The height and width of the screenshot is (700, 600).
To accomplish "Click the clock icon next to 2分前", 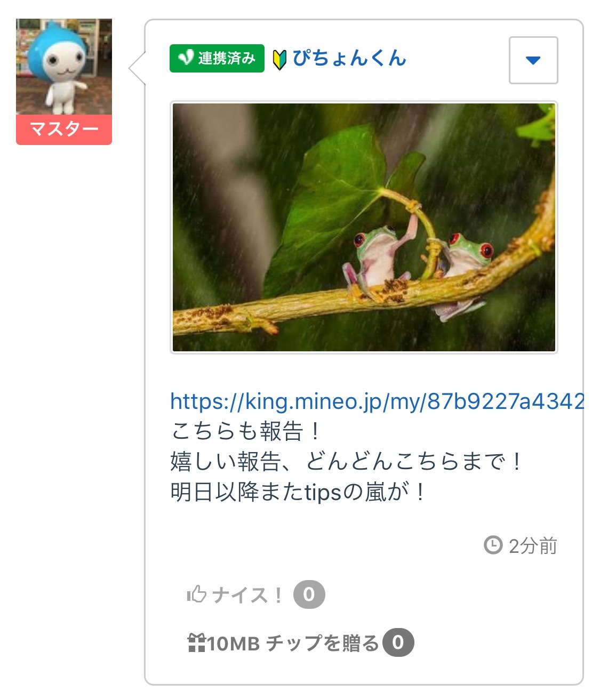I will tap(493, 545).
